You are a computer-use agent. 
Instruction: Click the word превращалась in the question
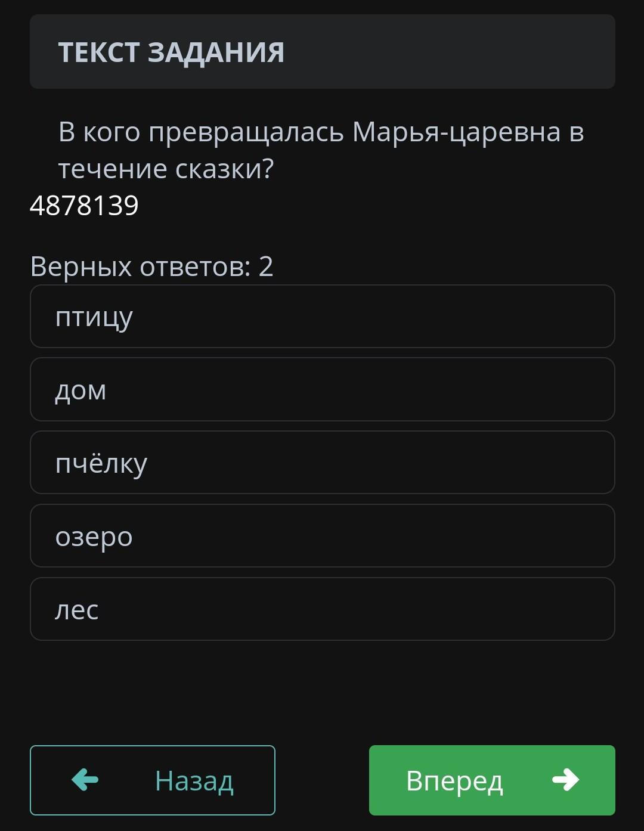tap(246, 132)
